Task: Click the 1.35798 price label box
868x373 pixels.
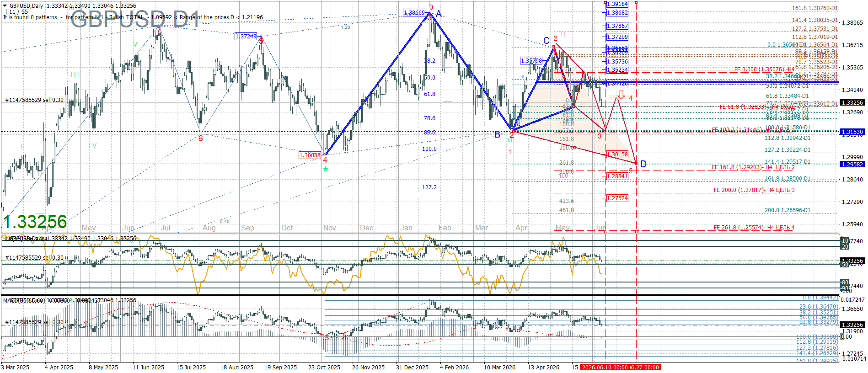Action: [x=531, y=61]
